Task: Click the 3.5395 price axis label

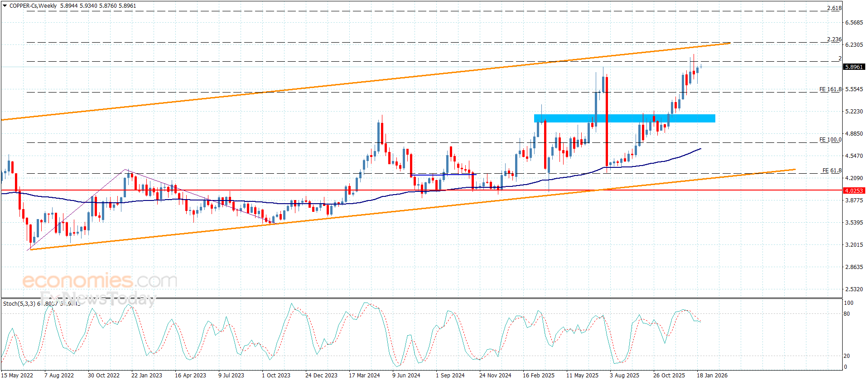Action: pos(854,223)
